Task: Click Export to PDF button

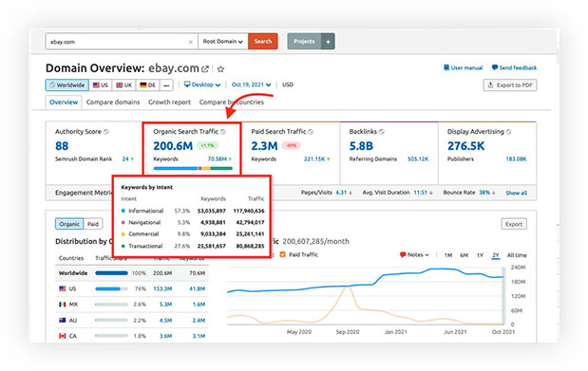Action: point(510,85)
